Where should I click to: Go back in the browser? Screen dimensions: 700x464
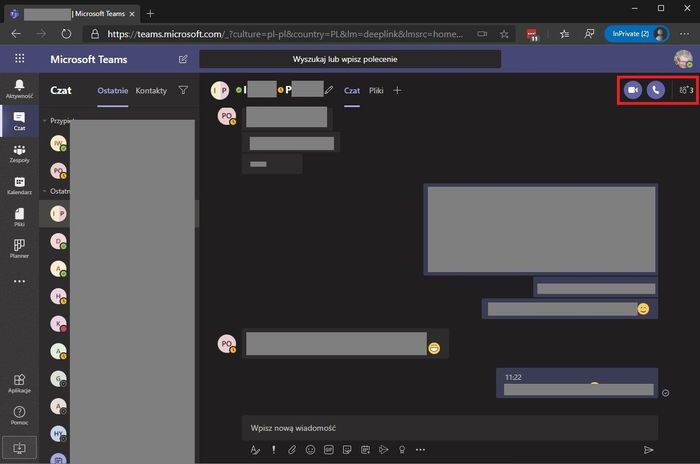(x=16, y=34)
